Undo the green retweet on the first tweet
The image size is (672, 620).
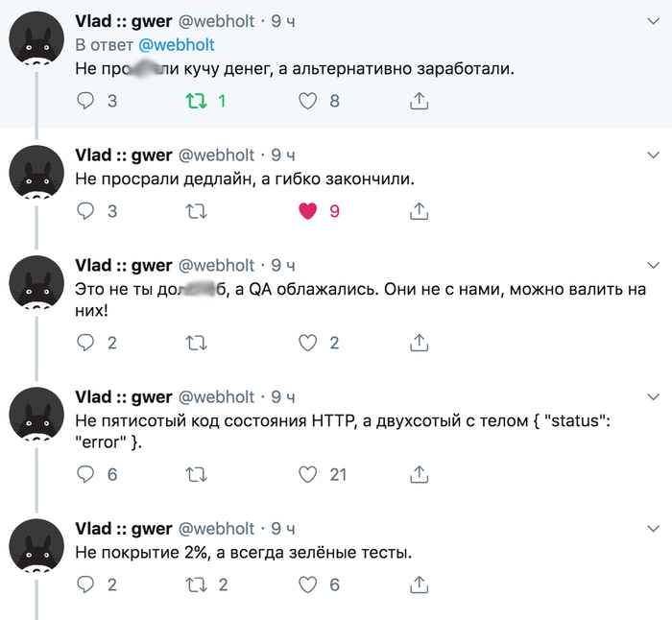pos(196,100)
